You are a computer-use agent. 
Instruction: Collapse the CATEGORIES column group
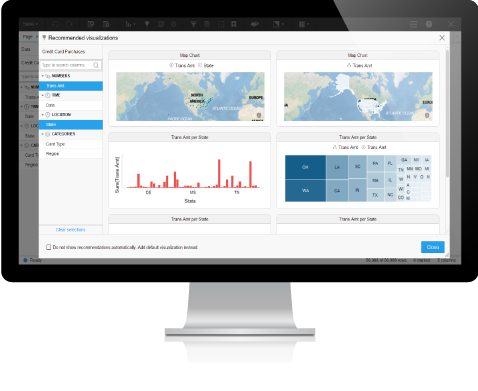[43, 134]
